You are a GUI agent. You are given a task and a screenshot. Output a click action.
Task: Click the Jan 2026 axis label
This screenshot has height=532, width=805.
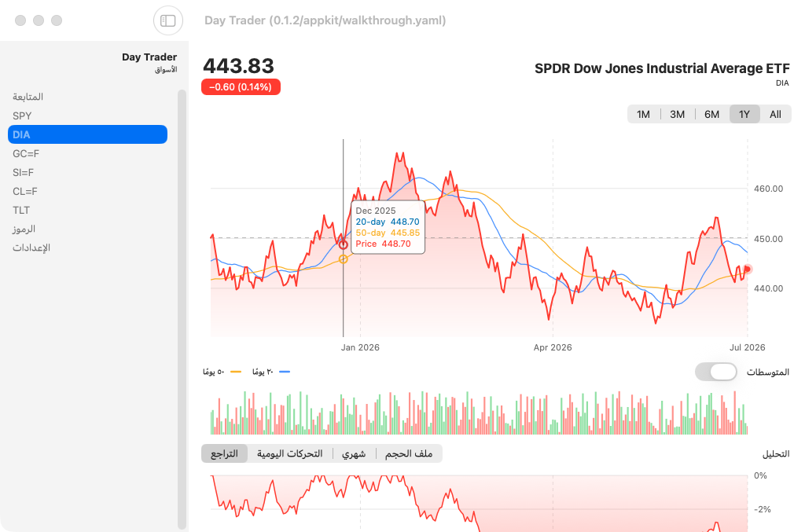[x=360, y=347]
